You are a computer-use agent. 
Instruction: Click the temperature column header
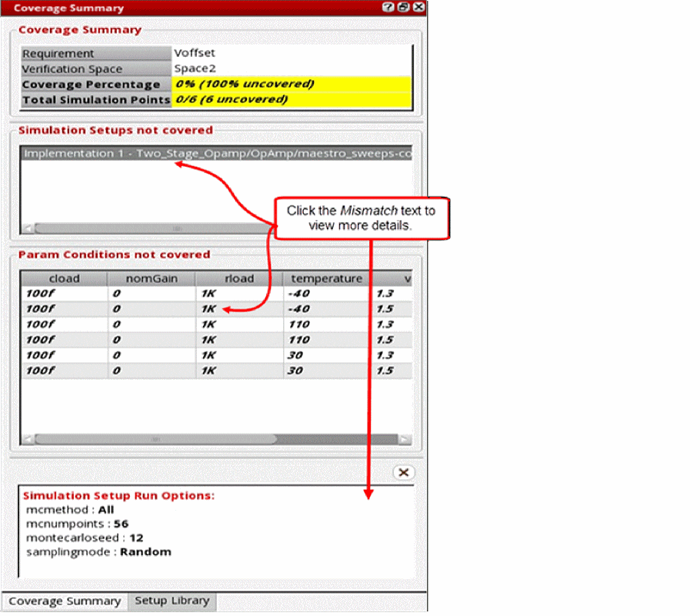(x=326, y=278)
